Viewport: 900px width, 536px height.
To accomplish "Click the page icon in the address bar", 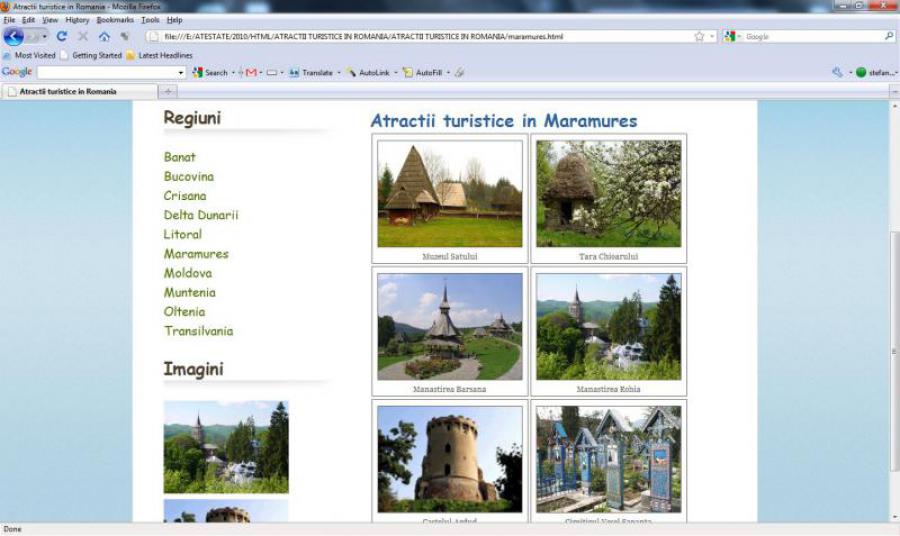I will coord(153,36).
